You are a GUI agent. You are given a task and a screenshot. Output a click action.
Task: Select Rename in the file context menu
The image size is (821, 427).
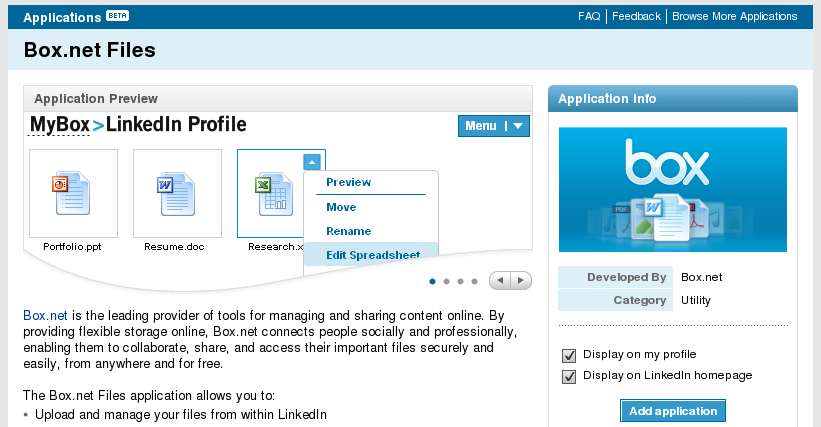point(348,231)
